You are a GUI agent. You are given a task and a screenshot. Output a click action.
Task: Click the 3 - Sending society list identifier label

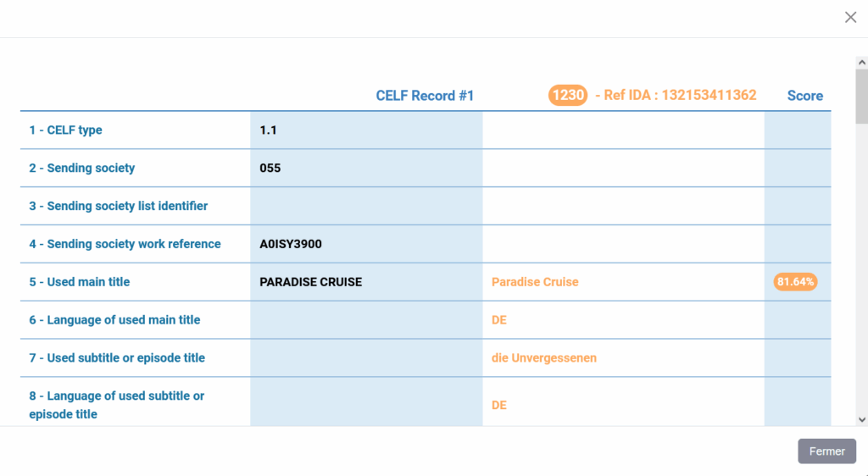pos(118,206)
